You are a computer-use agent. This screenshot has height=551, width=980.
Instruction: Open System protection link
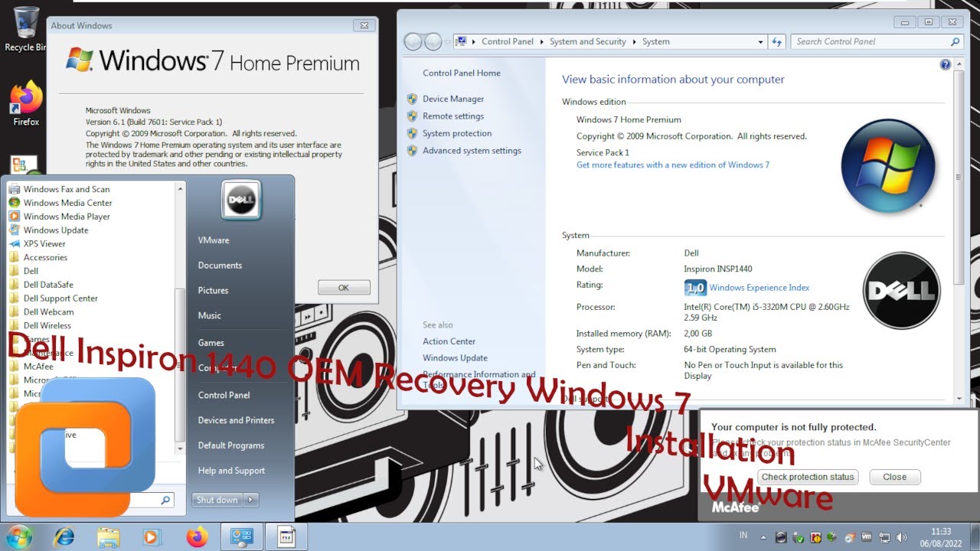coord(457,133)
